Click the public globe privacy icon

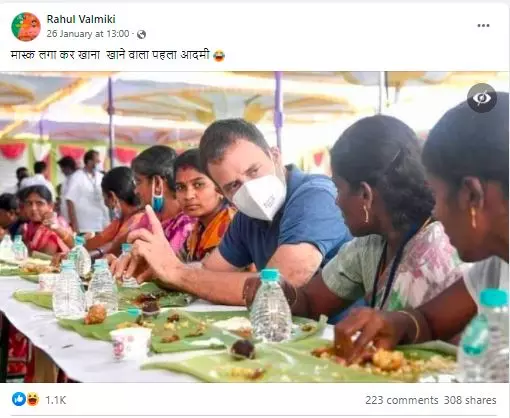(x=141, y=34)
